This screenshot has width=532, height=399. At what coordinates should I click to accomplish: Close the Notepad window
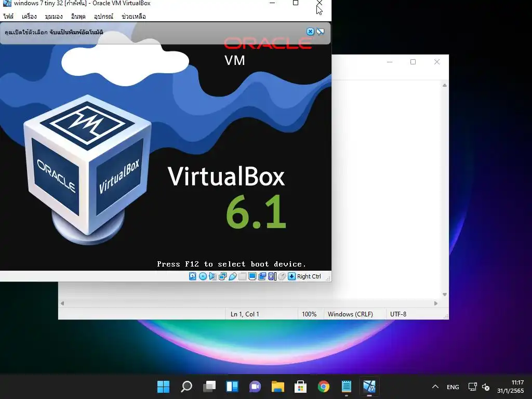pyautogui.click(x=437, y=62)
